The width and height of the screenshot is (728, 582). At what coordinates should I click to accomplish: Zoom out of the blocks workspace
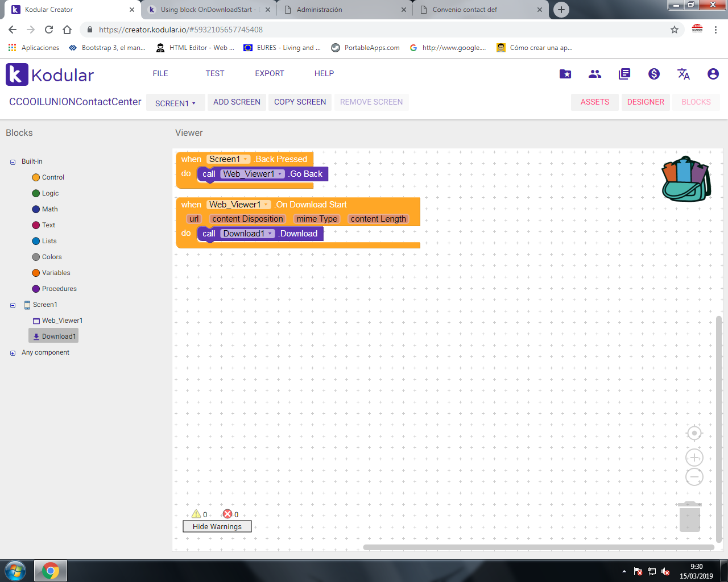(x=694, y=477)
